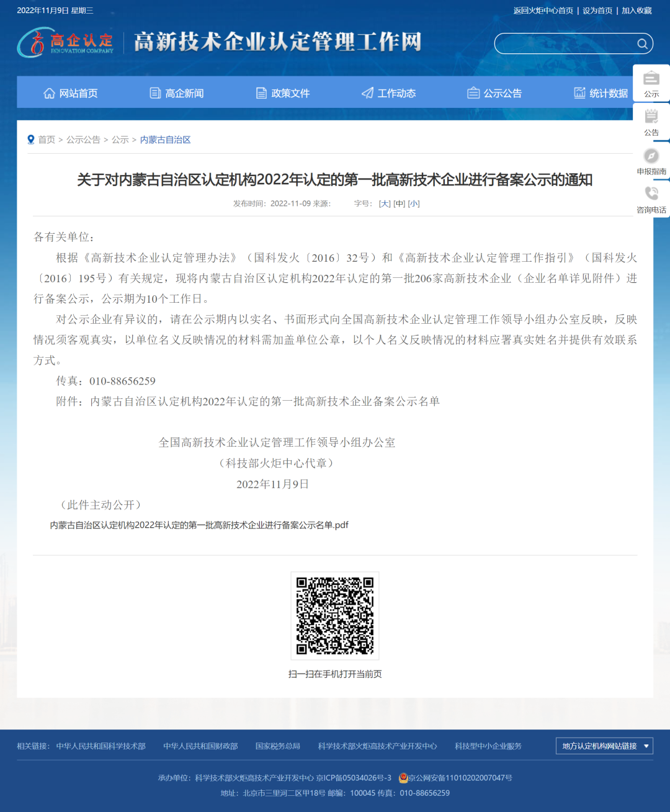Click 返回火炬中心首页 at the top
Screen dimensions: 670x812
click(x=542, y=11)
